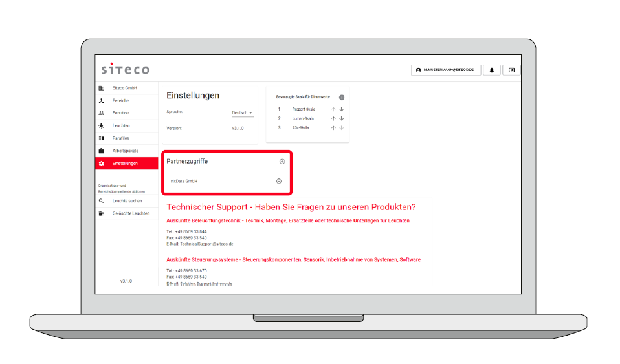Viewport: 620px width, 364px height.
Task: Open the notifications bell
Action: tap(491, 70)
